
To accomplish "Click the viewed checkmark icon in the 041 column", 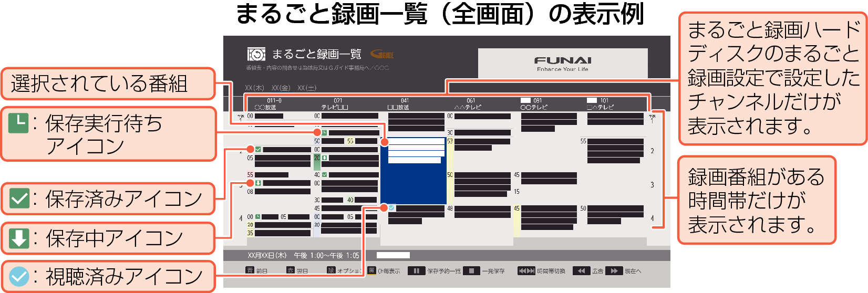I will (x=391, y=208).
